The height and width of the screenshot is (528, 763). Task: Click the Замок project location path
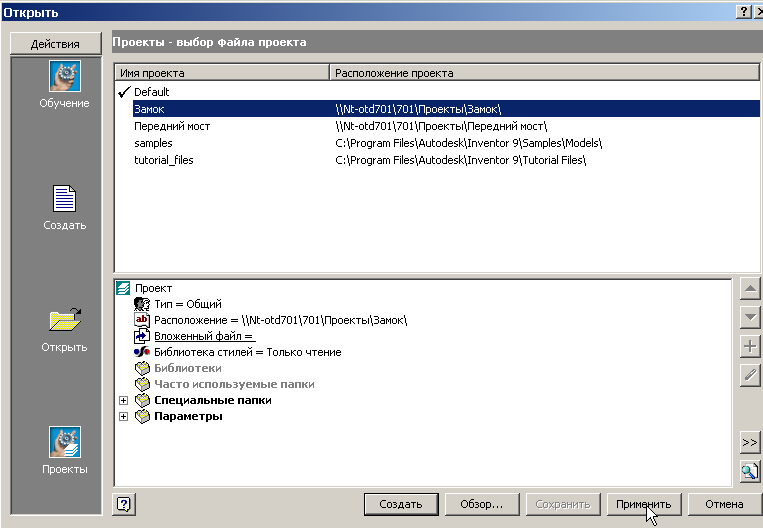click(x=418, y=109)
